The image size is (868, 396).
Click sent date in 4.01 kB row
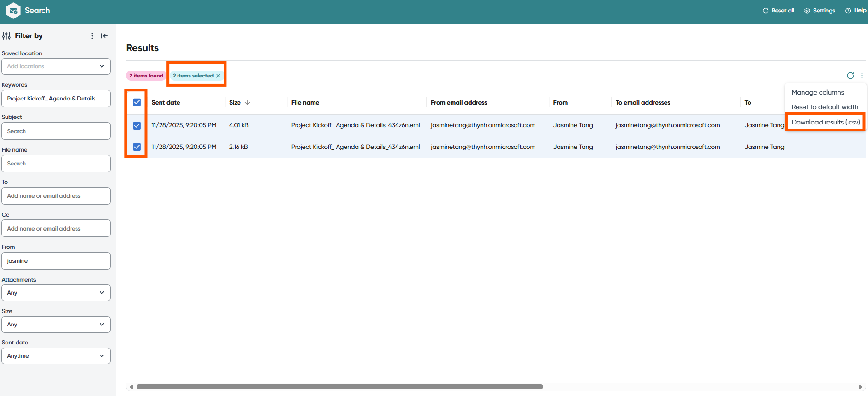184,125
